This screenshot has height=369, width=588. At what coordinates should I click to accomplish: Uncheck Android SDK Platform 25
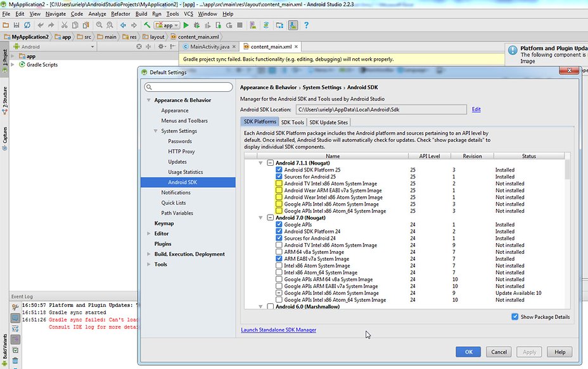(x=279, y=170)
